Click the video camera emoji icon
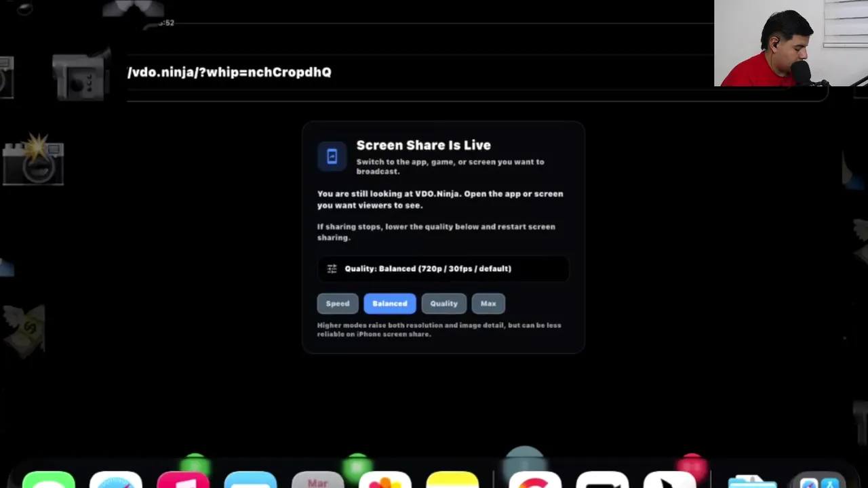Viewport: 868px width, 488px height. coord(81,76)
